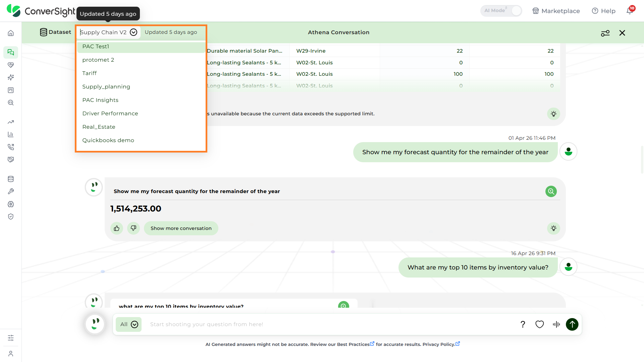Click the 1,514,253.00 forecast value
The width and height of the screenshot is (644, 362).
[136, 209]
